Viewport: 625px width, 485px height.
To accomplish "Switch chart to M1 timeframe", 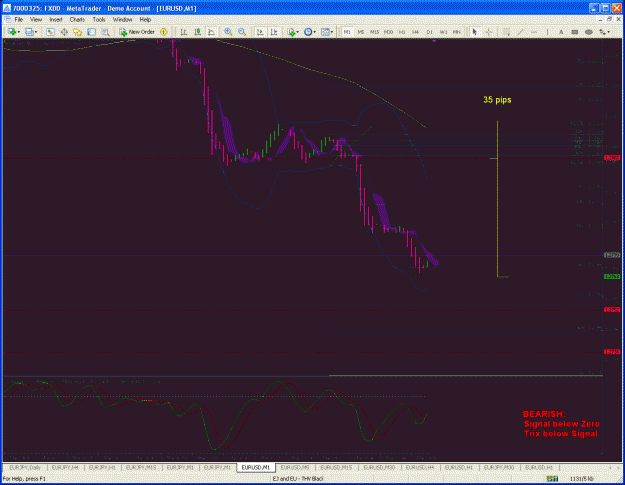I will tap(347, 32).
